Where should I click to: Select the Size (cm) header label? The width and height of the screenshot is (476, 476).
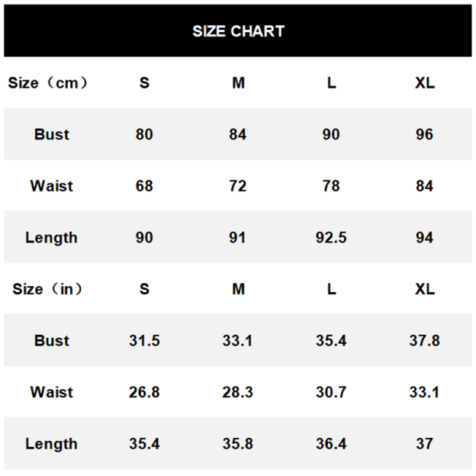coord(48,83)
